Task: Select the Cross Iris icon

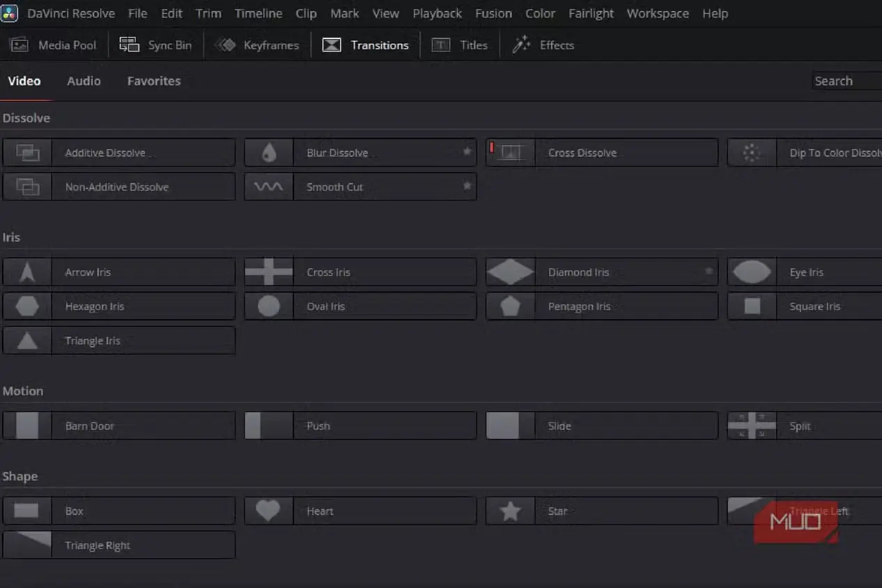Action: (x=269, y=272)
